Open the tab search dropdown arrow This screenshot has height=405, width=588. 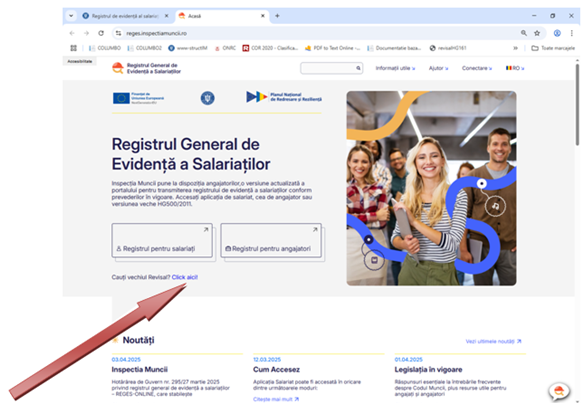[x=71, y=16]
